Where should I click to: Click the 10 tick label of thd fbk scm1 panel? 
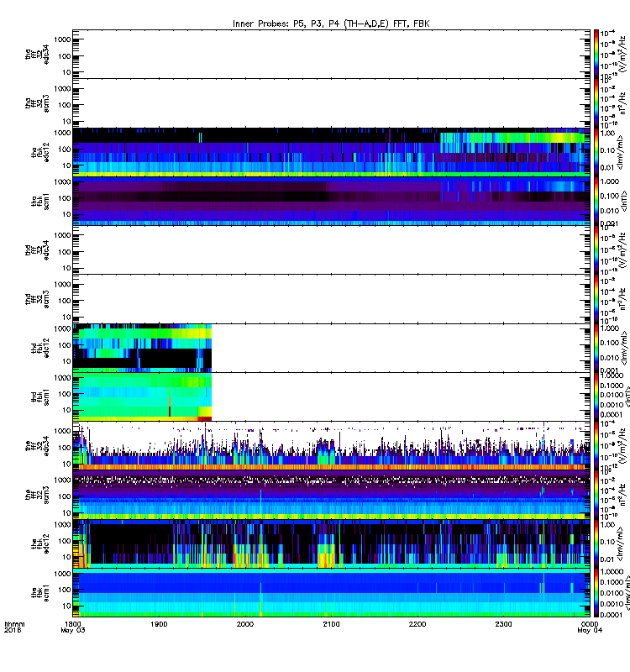pos(66,411)
